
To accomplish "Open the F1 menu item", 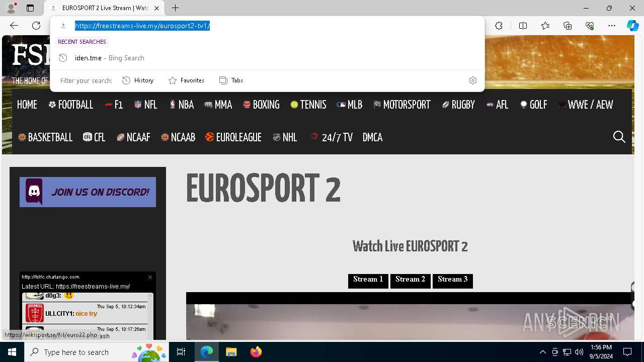I will coord(114,105).
